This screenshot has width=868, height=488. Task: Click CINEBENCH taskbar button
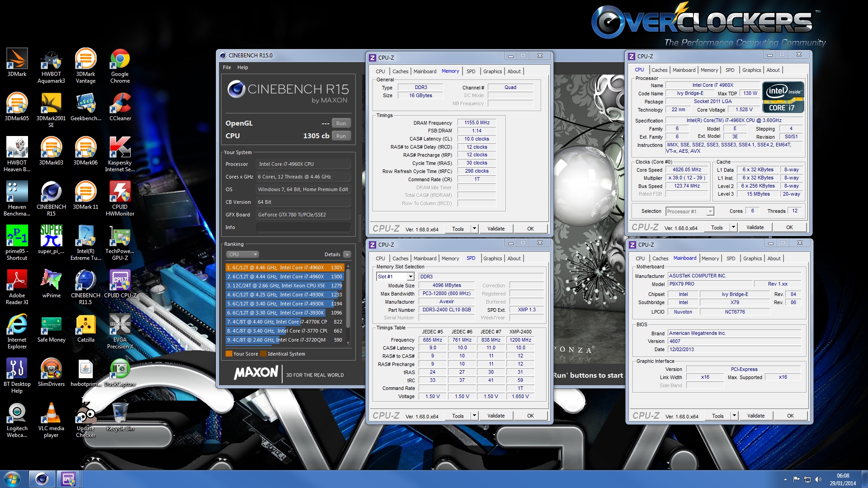tap(42, 479)
